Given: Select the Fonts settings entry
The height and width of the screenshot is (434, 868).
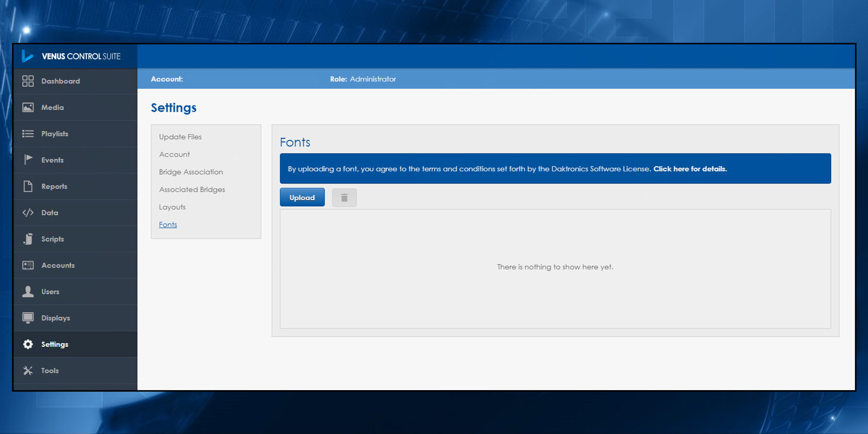Looking at the screenshot, I should (168, 225).
